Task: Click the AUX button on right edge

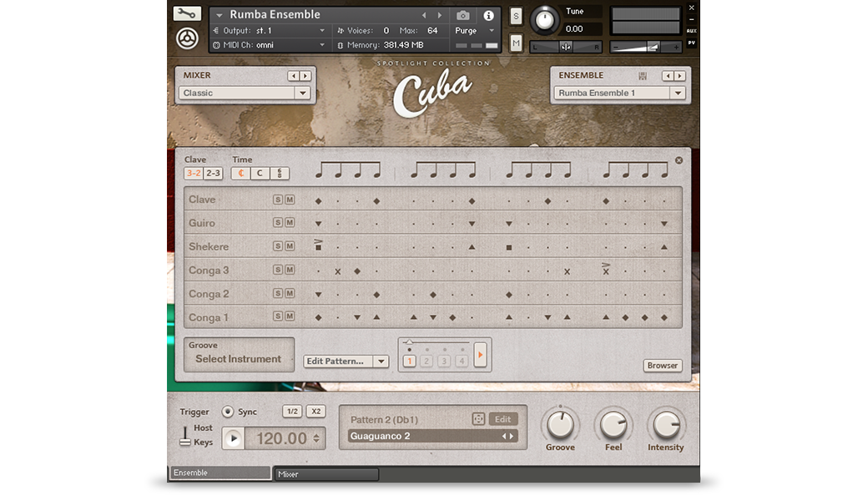Action: click(691, 31)
